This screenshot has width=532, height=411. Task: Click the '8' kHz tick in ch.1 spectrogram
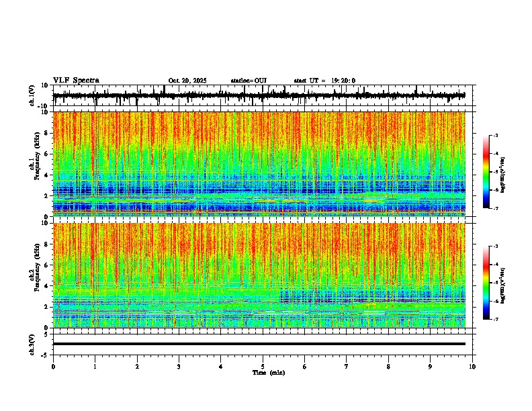(x=47, y=133)
